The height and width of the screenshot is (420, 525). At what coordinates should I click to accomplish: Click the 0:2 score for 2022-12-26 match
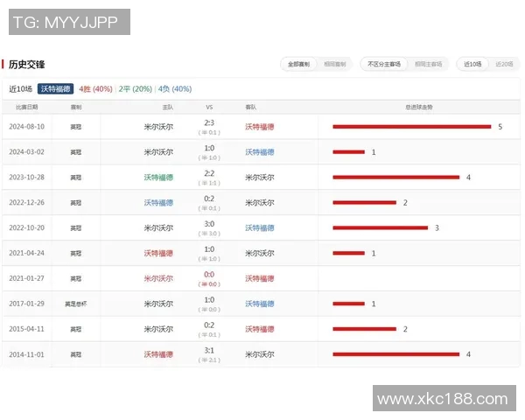click(209, 199)
